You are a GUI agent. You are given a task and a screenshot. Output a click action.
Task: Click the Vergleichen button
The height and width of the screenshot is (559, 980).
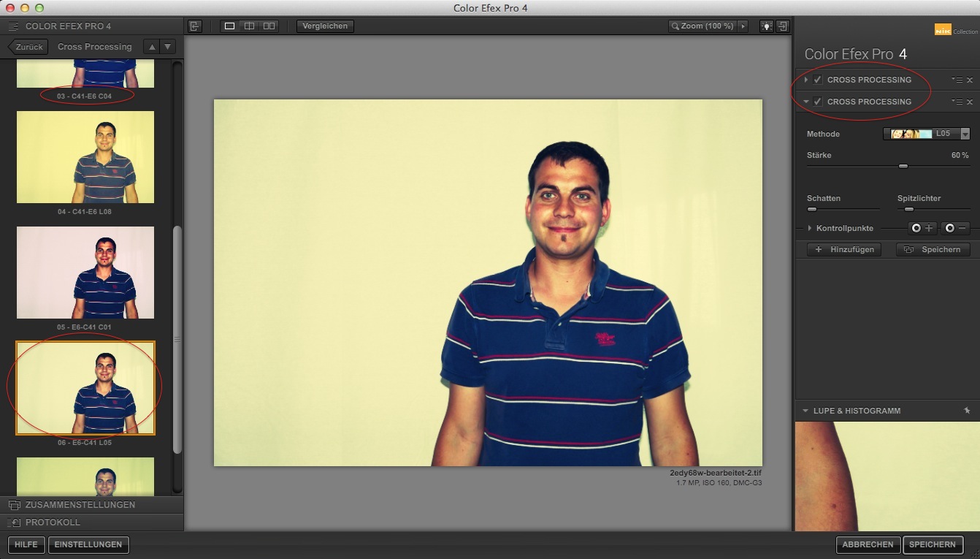pos(325,26)
